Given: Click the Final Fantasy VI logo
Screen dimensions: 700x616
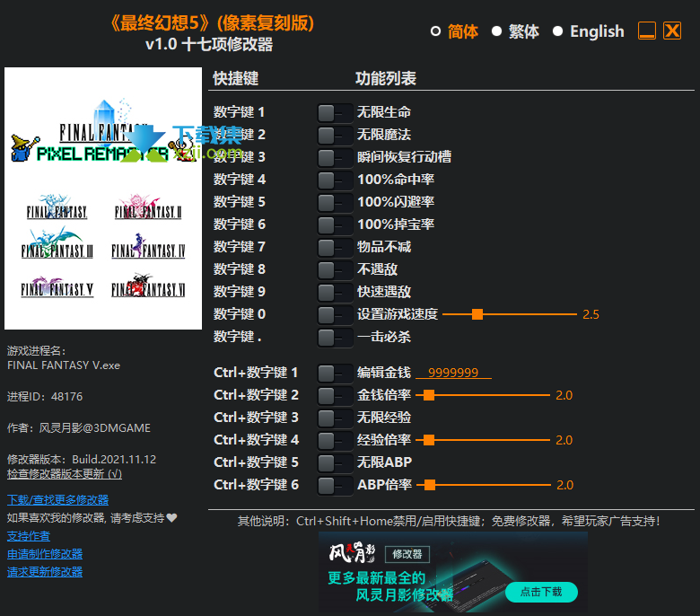Looking at the screenshot, I should (x=148, y=286).
